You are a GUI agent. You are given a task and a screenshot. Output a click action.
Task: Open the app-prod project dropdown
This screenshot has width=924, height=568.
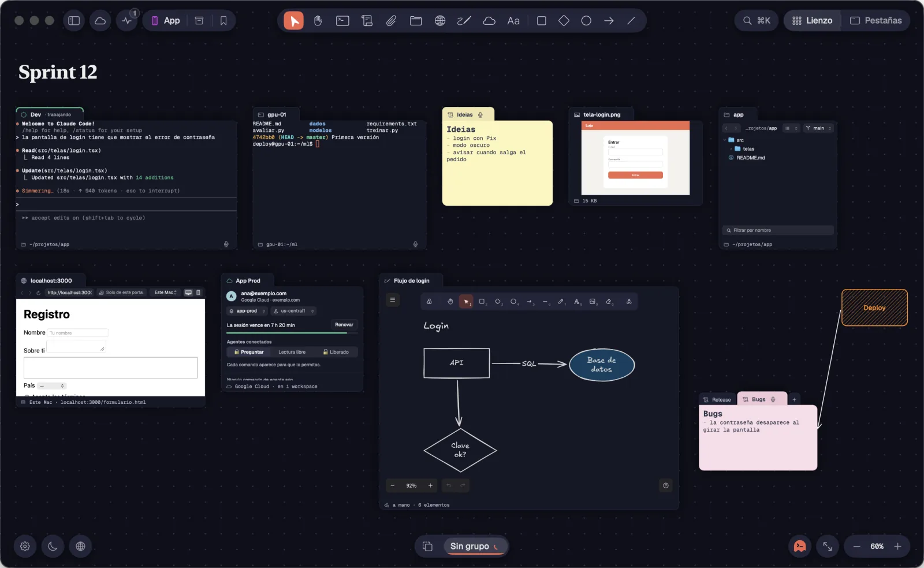tap(247, 311)
